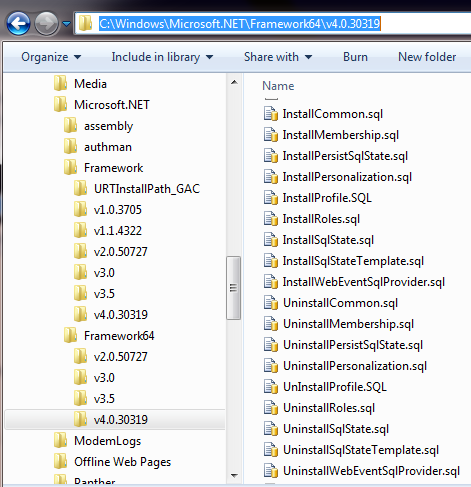Screen dimensions: 471x487
Task: Select the InstallRoles.sql file icon
Action: 271,219
